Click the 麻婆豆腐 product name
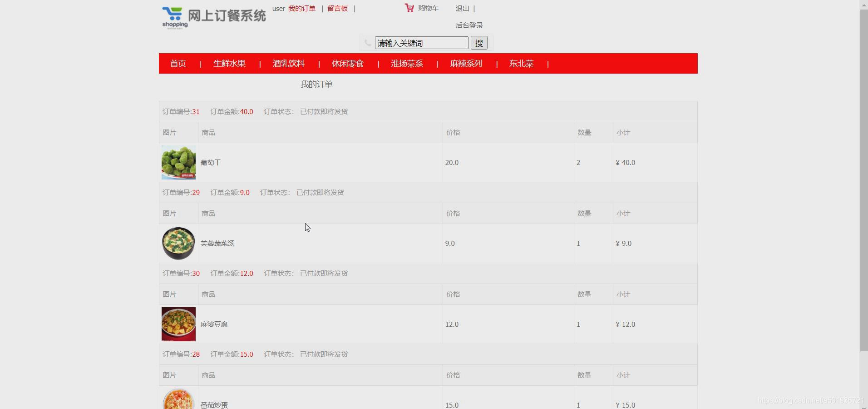Screen dimensions: 868x409 (x=214, y=324)
